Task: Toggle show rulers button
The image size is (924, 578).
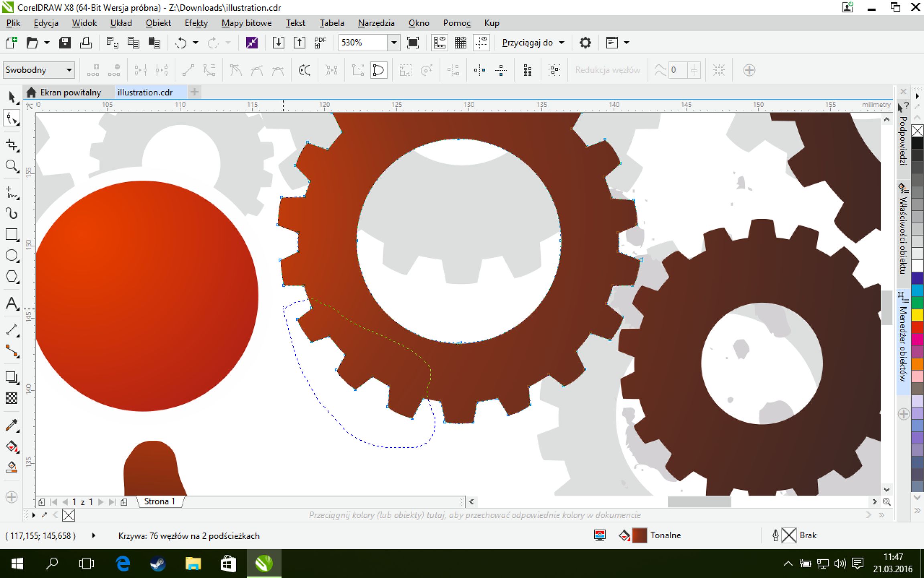Action: [440, 43]
